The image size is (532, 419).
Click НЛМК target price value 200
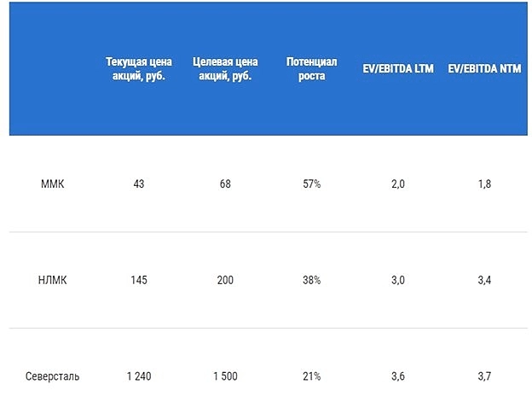pos(225,280)
